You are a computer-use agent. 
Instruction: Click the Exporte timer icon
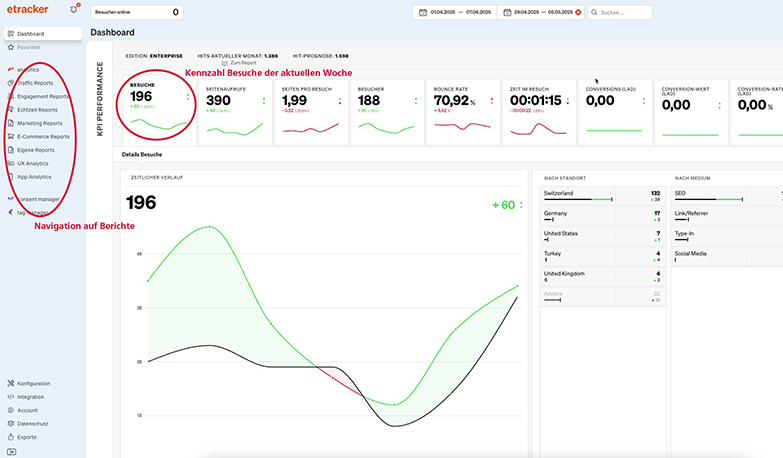coord(11,437)
